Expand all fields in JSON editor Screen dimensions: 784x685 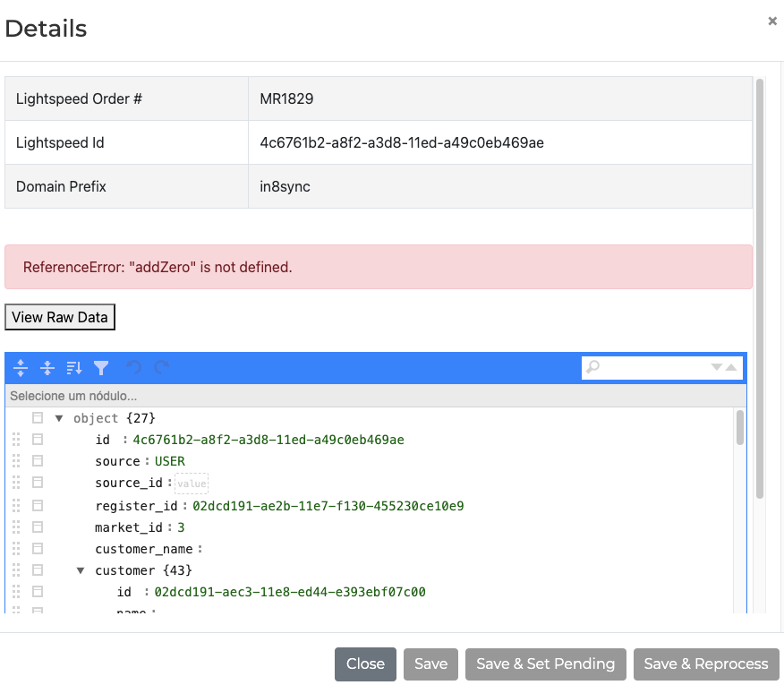click(x=21, y=368)
